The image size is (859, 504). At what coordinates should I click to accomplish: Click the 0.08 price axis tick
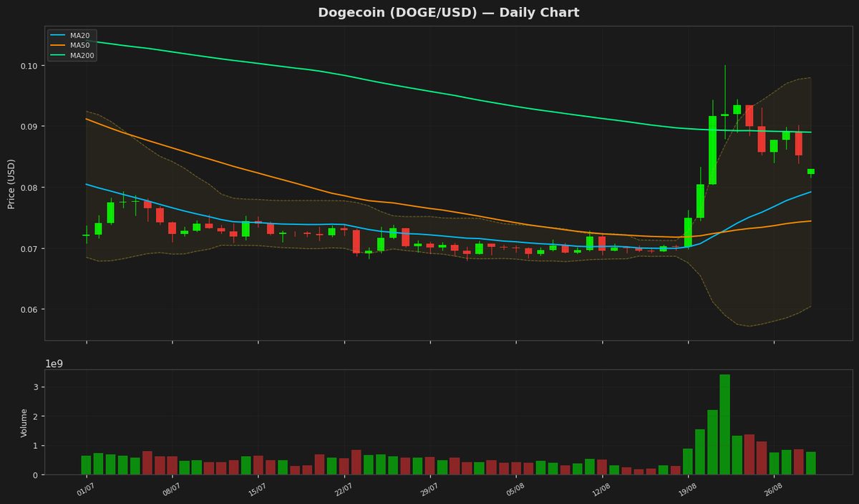pyautogui.click(x=29, y=188)
